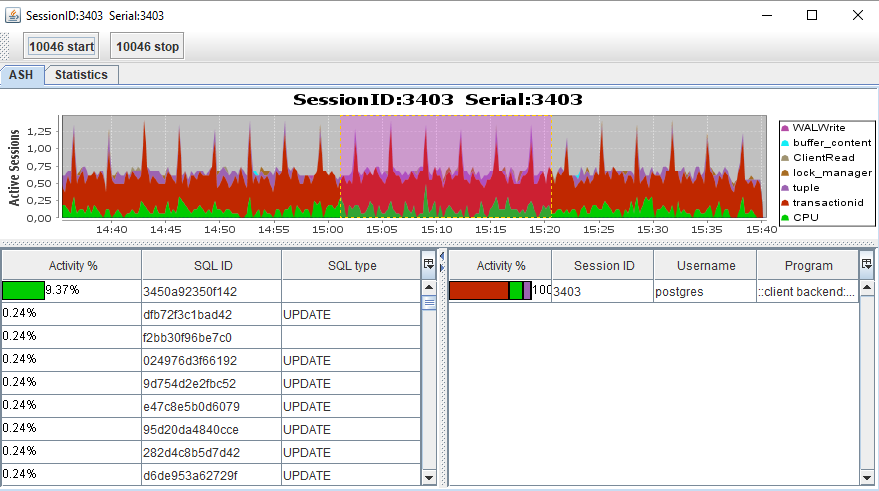Click the 10046 stop button
The height and width of the screenshot is (491, 879).
click(x=147, y=47)
